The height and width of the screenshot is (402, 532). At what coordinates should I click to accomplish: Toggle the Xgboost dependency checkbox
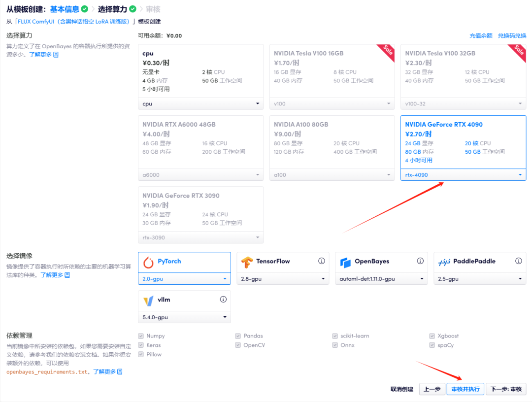tap(432, 336)
